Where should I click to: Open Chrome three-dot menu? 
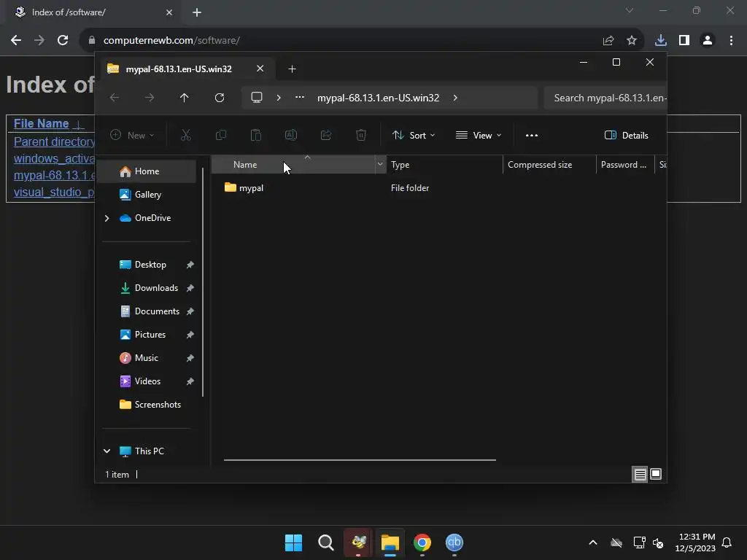click(x=731, y=41)
